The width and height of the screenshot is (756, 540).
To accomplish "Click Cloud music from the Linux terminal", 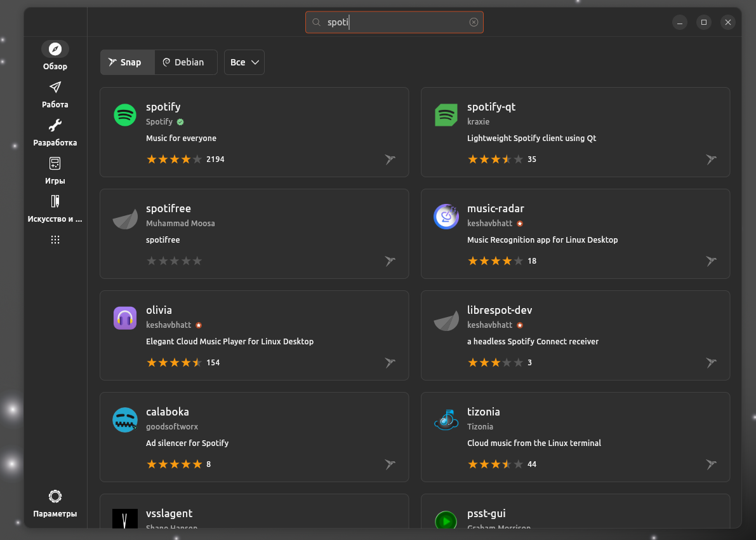I will [534, 443].
